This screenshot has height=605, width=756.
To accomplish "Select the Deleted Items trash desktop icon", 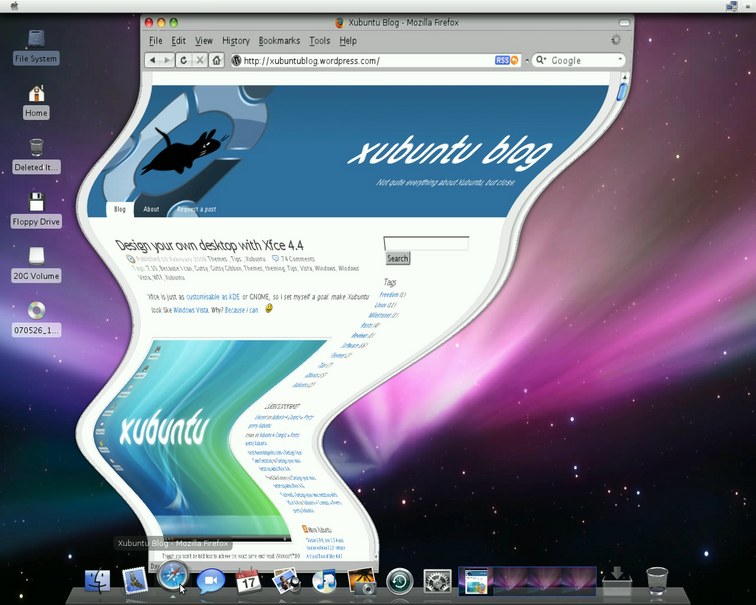I will [36, 156].
